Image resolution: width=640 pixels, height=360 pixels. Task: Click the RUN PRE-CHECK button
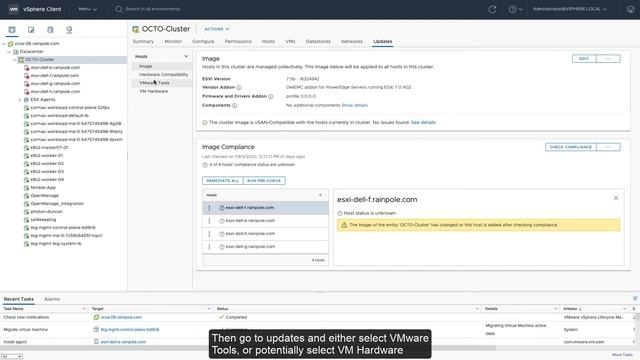(x=264, y=181)
